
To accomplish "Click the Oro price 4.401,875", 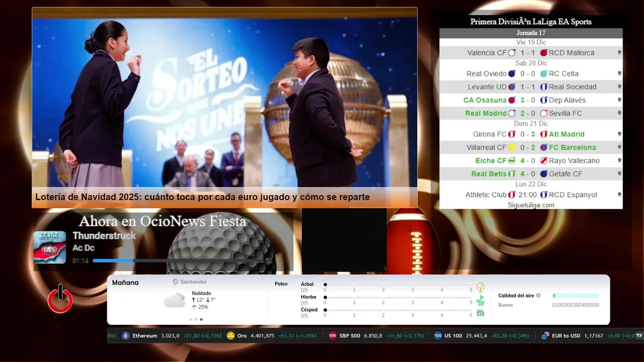I will coord(262,336).
